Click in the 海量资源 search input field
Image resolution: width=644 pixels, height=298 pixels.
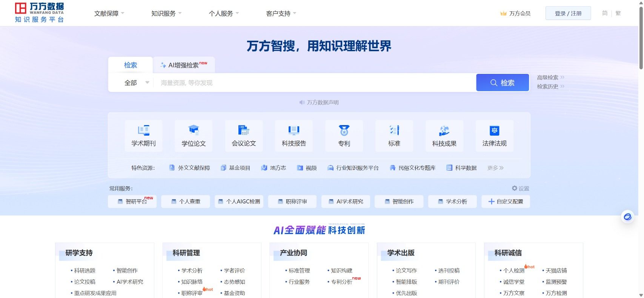315,83
